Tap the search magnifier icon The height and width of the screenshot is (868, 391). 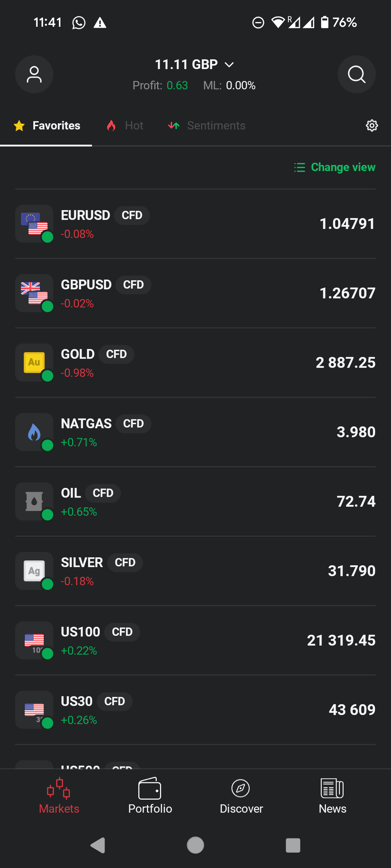357,75
